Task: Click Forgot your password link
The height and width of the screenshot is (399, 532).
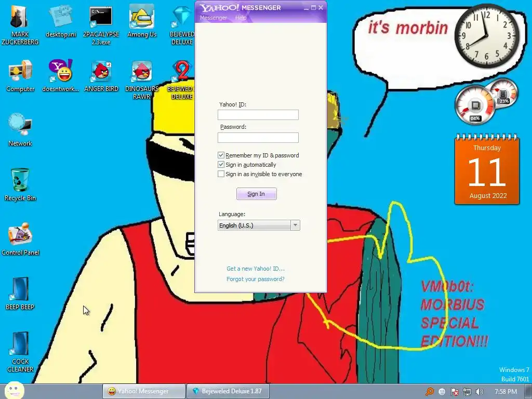Action: [256, 279]
